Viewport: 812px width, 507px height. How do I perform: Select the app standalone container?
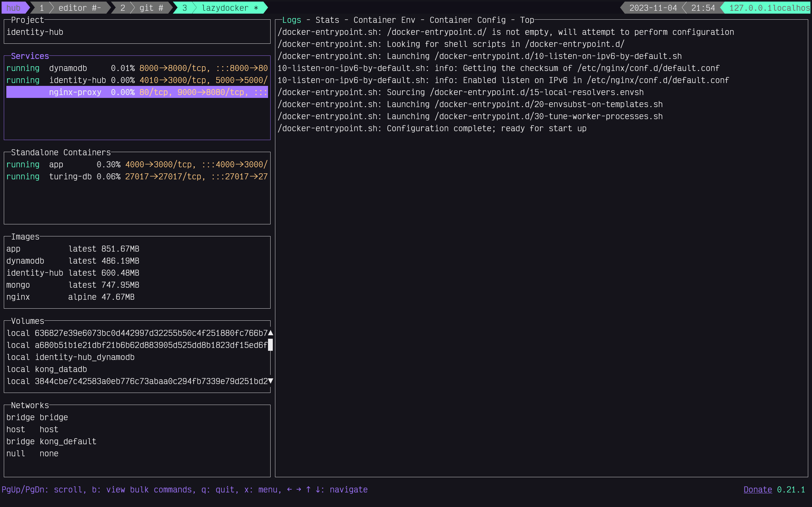[x=56, y=164]
